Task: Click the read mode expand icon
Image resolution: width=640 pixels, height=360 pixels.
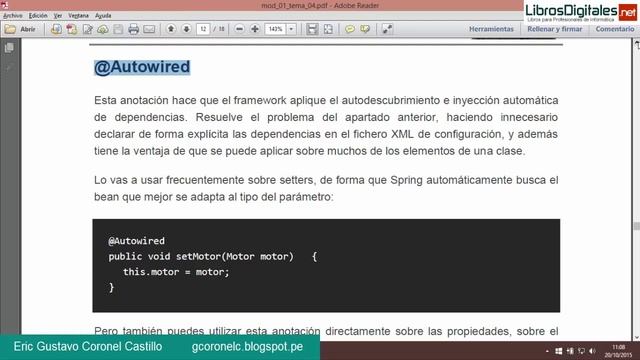Action: (x=387, y=29)
